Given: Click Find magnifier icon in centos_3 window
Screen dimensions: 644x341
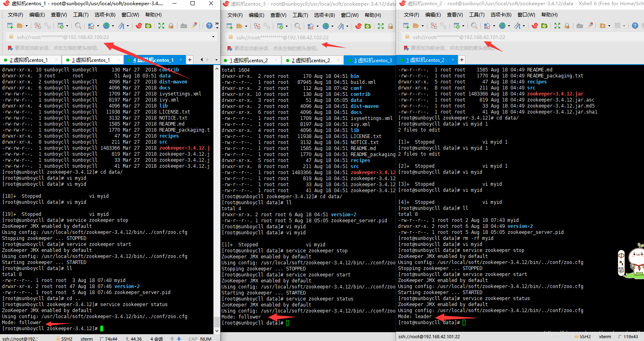Looking at the screenshot, I should click(298, 26).
